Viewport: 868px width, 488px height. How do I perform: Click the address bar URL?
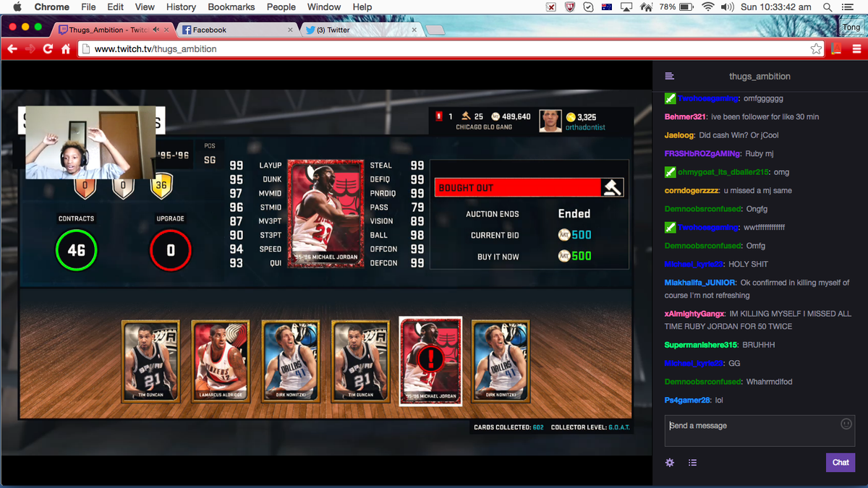tap(156, 49)
